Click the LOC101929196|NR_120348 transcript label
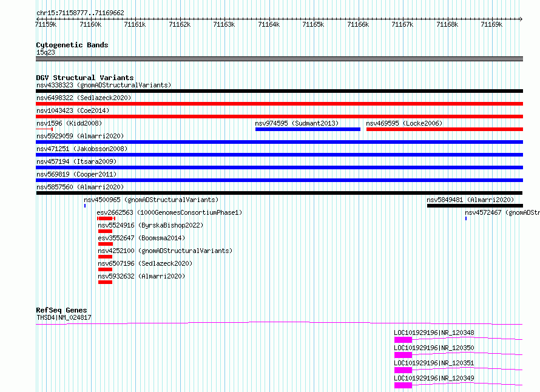Image resolution: width=540 pixels, height=392 pixels. [x=434, y=333]
